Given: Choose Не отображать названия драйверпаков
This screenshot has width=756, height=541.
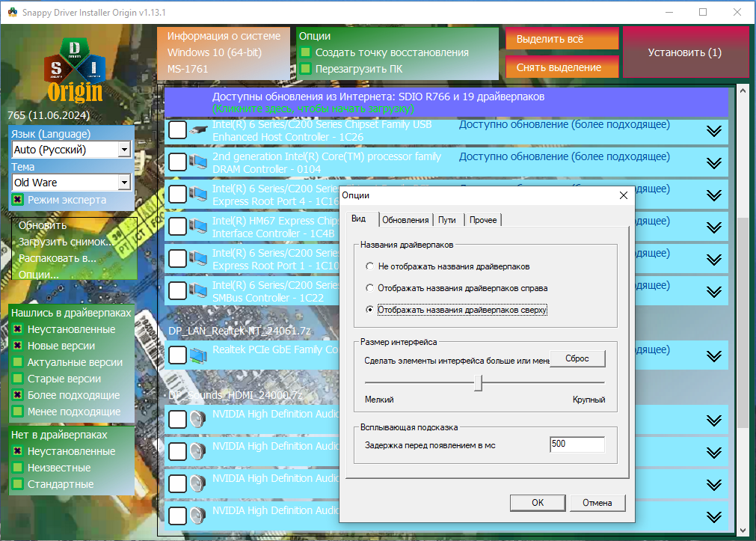Looking at the screenshot, I should point(370,266).
